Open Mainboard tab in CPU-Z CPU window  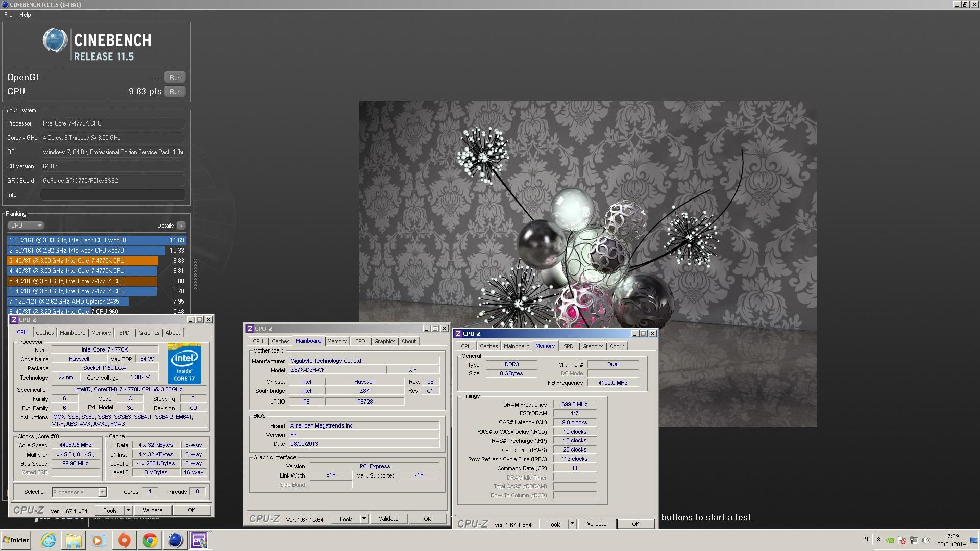[72, 333]
